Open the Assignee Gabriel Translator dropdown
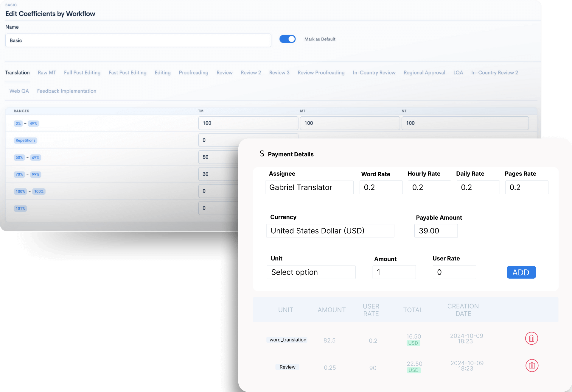This screenshot has width=572, height=392. tap(309, 188)
